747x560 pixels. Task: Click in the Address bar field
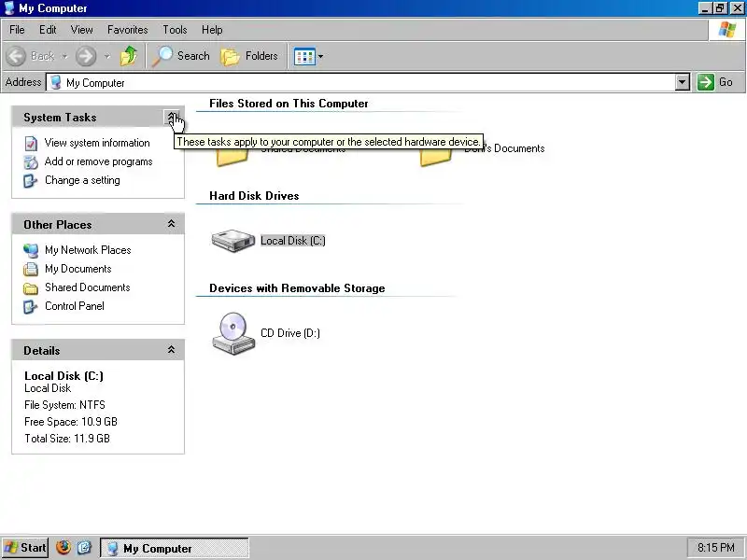tap(361, 82)
